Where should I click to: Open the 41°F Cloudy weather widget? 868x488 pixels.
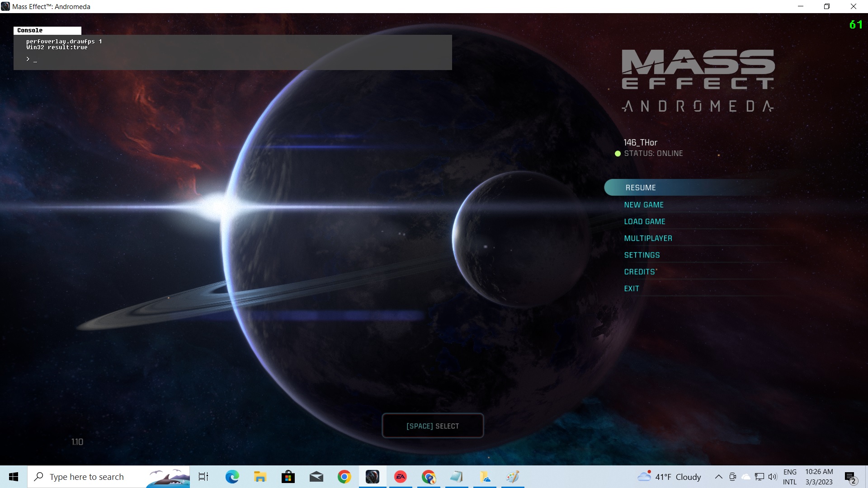(x=669, y=477)
